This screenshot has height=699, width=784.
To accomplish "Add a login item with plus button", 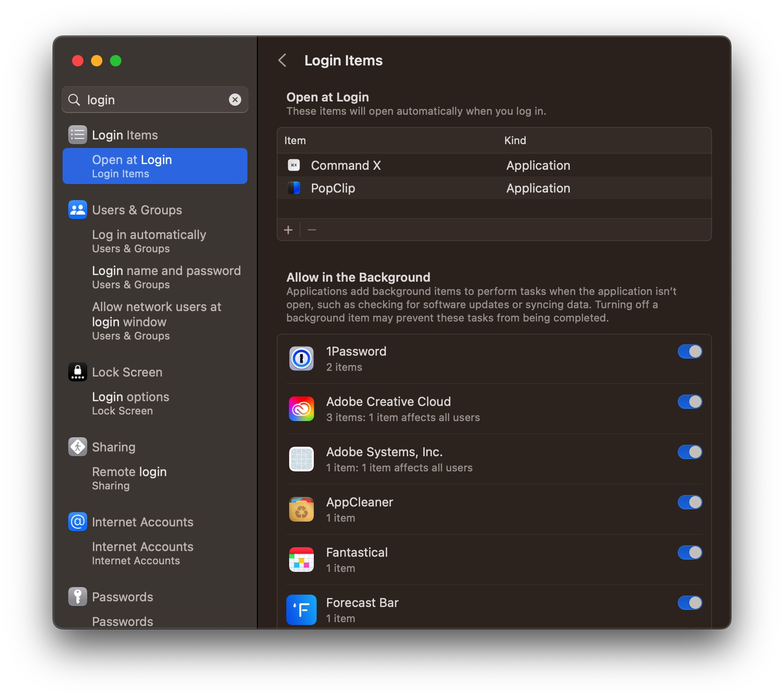I will [288, 230].
